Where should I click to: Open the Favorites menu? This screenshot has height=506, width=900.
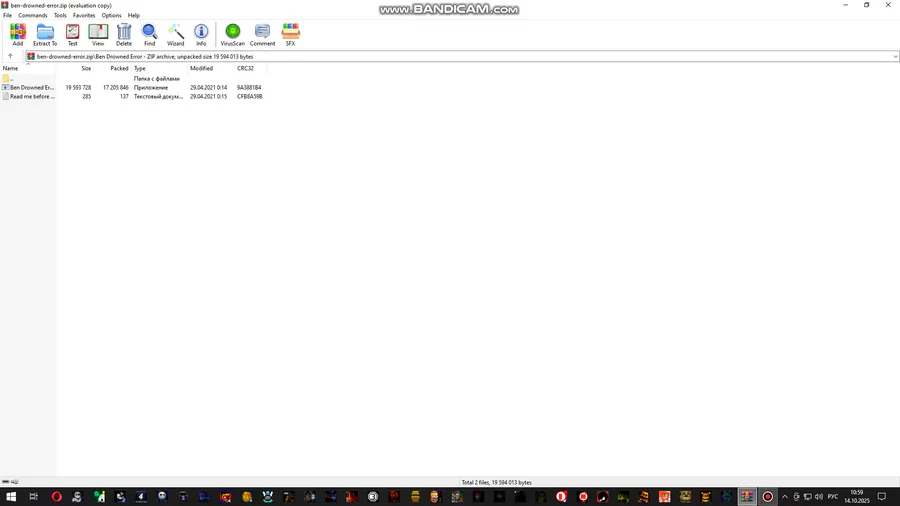point(84,15)
